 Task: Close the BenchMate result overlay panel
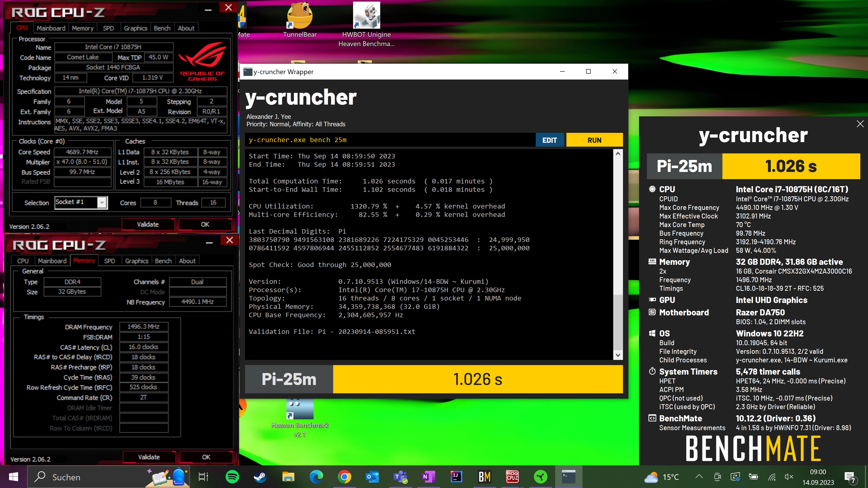point(860,124)
